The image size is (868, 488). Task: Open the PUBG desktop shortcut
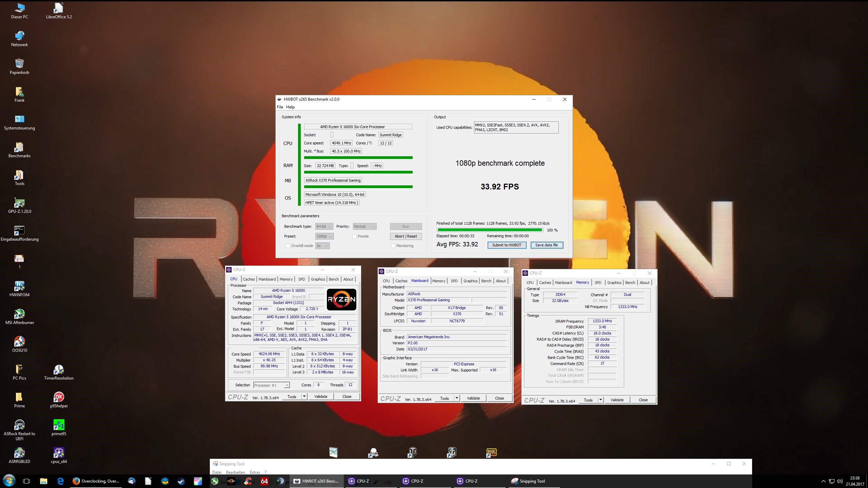491,452
